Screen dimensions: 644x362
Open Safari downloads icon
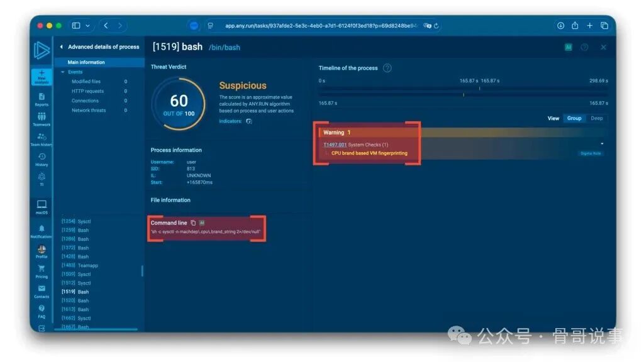click(x=560, y=25)
